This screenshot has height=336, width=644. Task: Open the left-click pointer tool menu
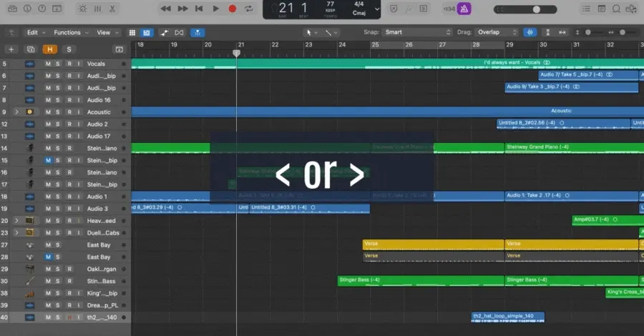[311, 32]
